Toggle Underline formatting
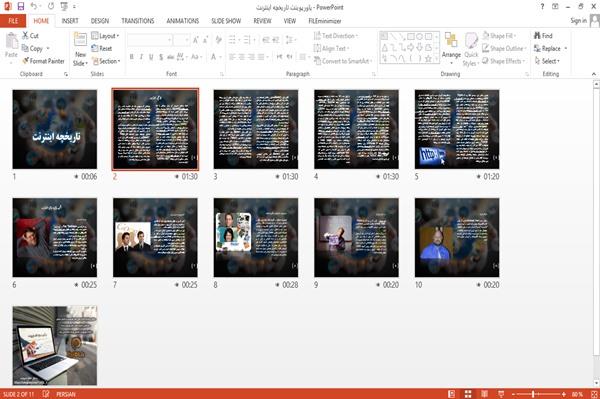 151,57
